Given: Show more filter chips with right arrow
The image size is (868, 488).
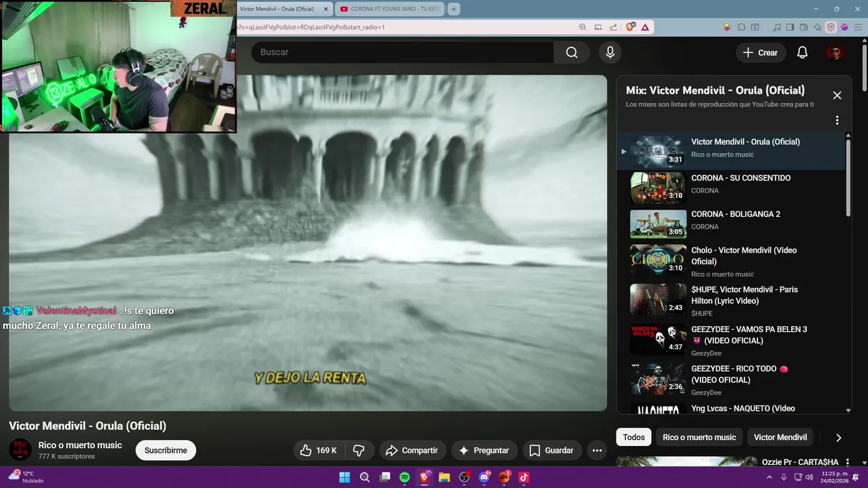Looking at the screenshot, I should 838,438.
